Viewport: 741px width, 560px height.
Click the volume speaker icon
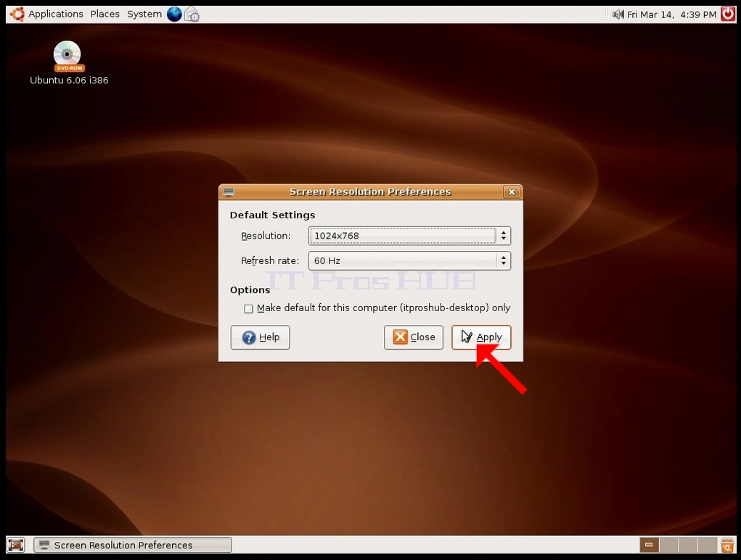(x=618, y=15)
